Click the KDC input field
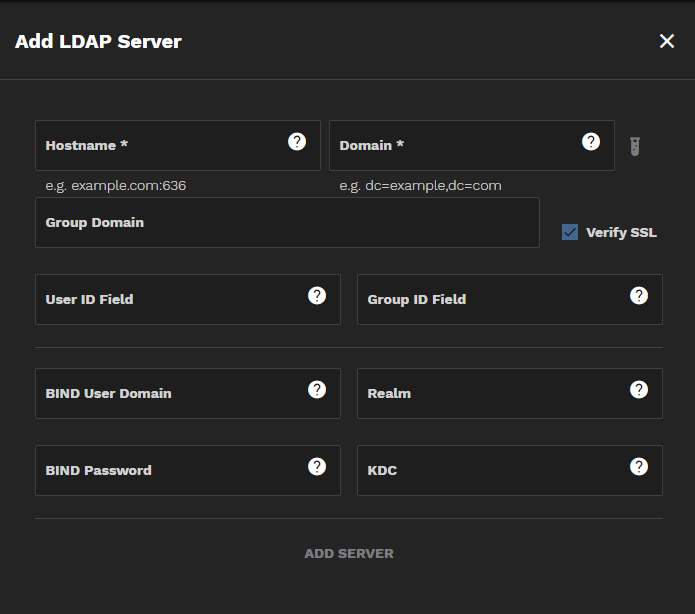 pos(492,471)
